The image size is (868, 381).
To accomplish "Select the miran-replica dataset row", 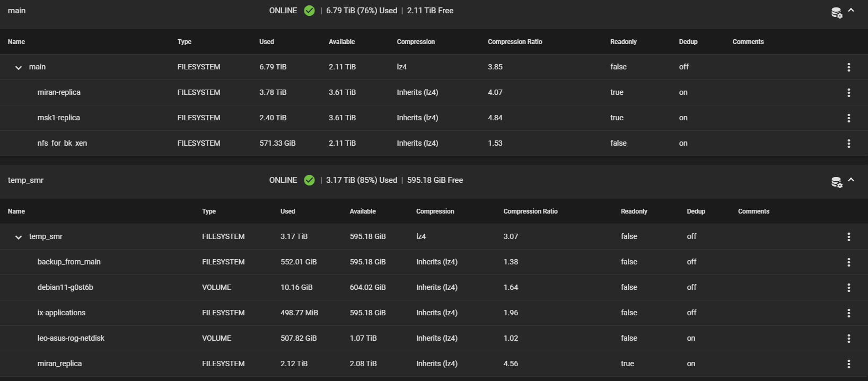I will [x=59, y=93].
